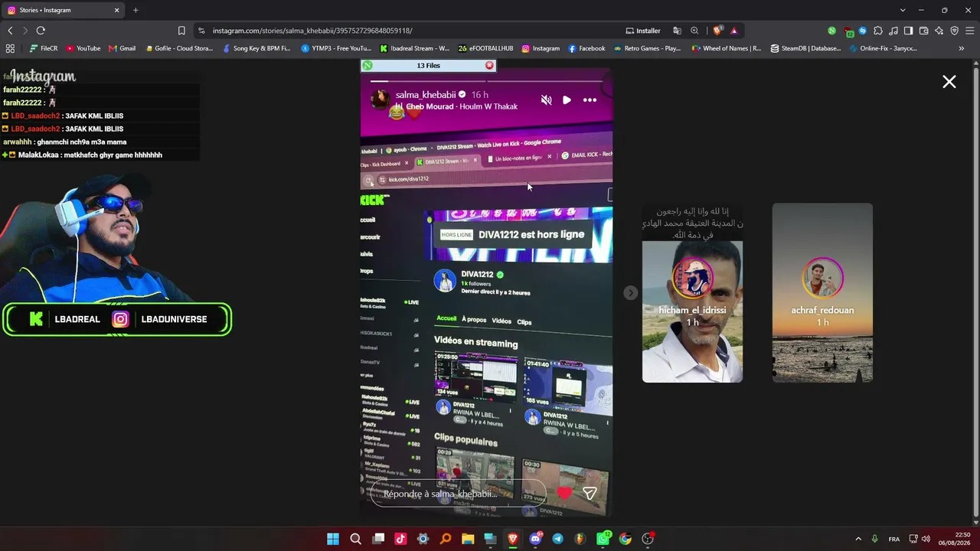Open the Online-Fix bookmark
Screen dimensions: 980x551
click(883, 48)
